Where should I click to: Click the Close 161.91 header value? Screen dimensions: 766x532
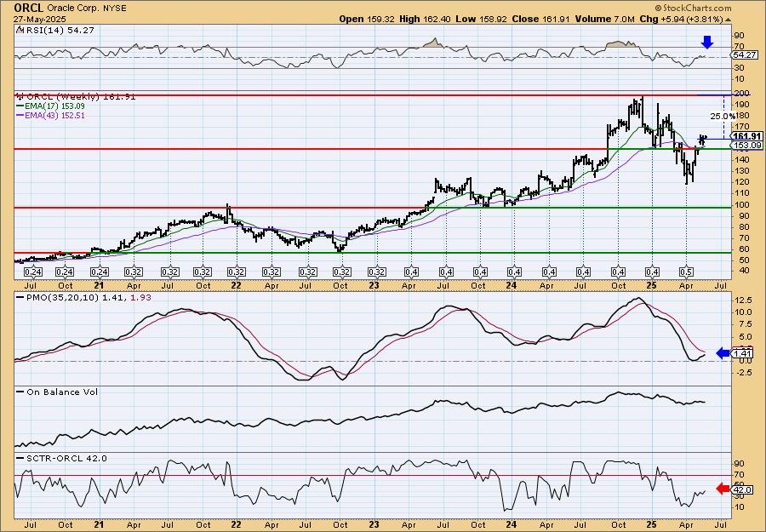pyautogui.click(x=540, y=19)
